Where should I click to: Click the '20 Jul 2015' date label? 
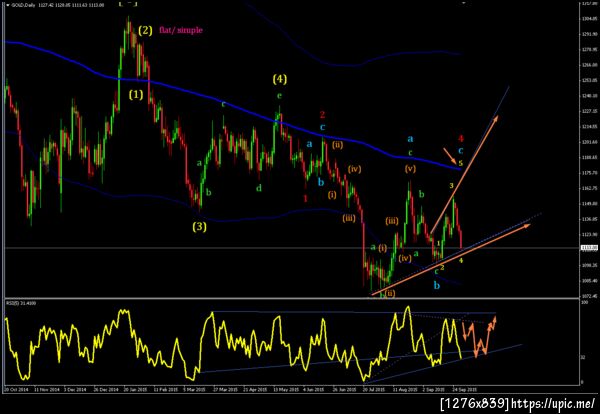[x=374, y=390]
